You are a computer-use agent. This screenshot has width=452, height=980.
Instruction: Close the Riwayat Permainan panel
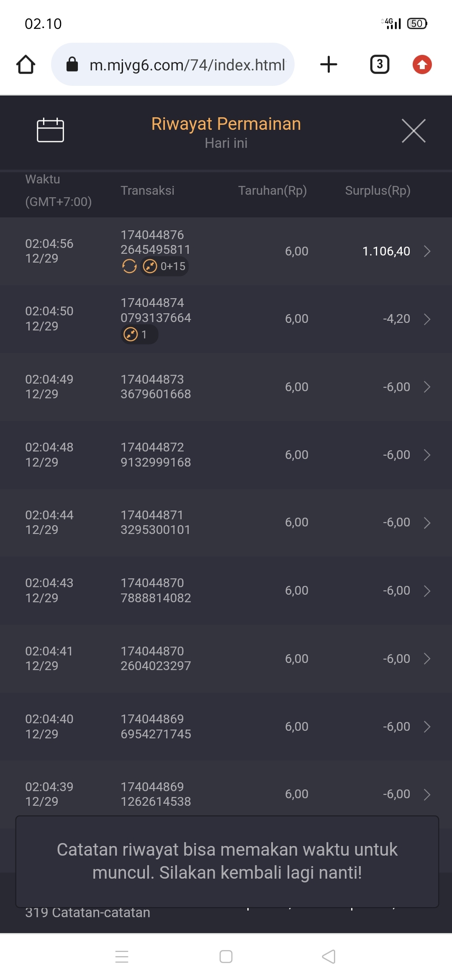(x=413, y=131)
